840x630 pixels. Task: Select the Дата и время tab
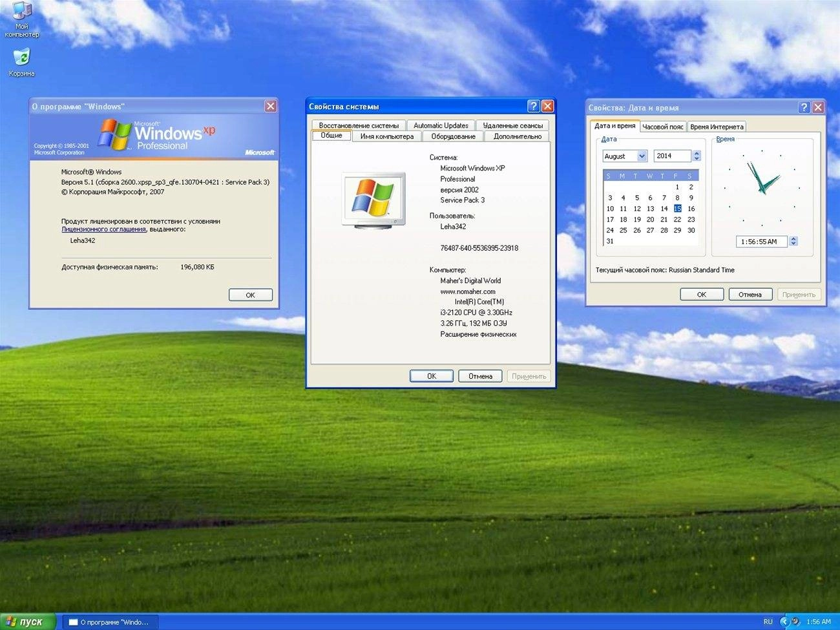(614, 126)
